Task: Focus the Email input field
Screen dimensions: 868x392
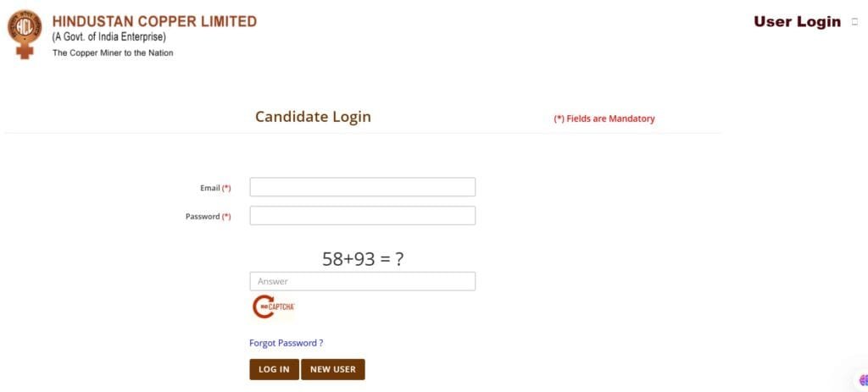Action: pos(362,187)
